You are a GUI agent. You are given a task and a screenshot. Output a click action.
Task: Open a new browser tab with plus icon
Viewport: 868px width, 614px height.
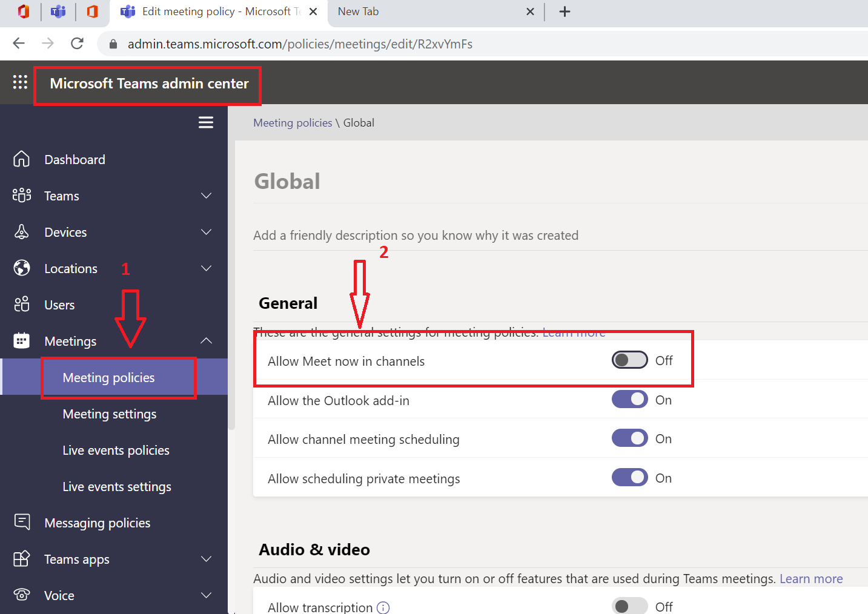click(x=565, y=12)
